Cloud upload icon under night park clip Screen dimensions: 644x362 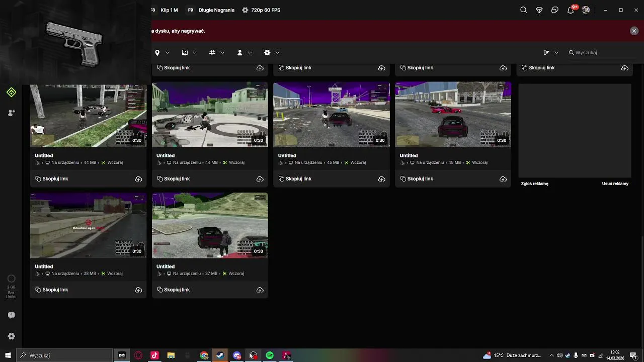tap(138, 178)
